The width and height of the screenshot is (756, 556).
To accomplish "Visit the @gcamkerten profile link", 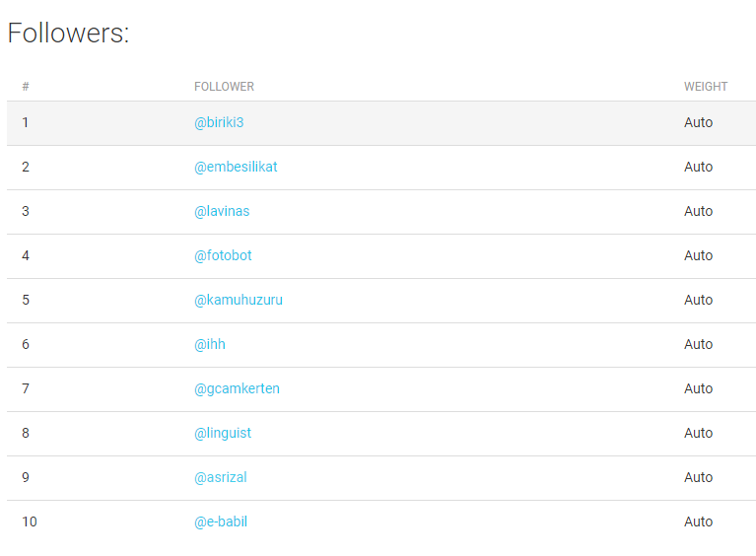I will click(x=237, y=388).
